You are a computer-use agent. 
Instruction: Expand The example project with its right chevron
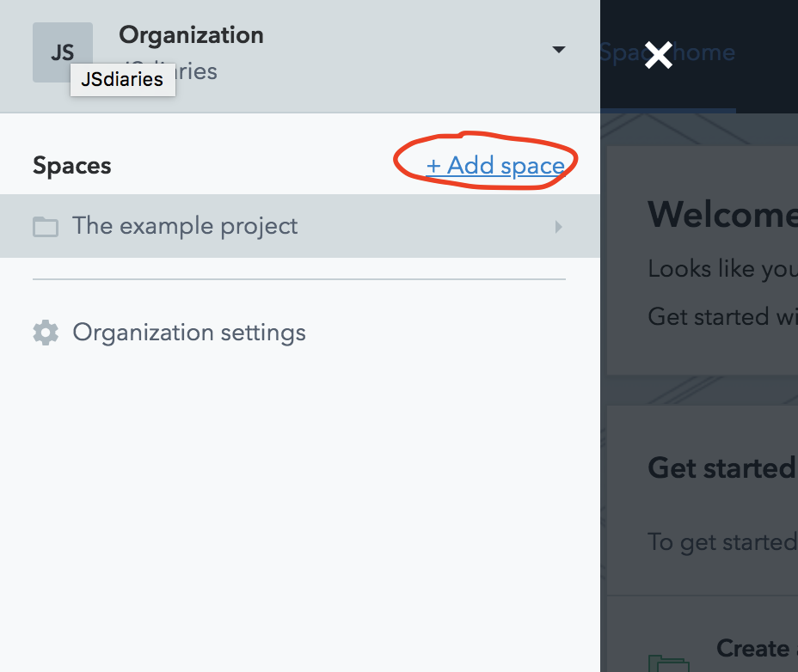point(559,226)
